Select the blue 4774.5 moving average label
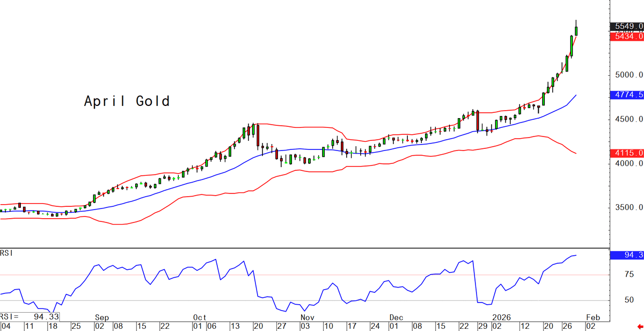 click(626, 95)
